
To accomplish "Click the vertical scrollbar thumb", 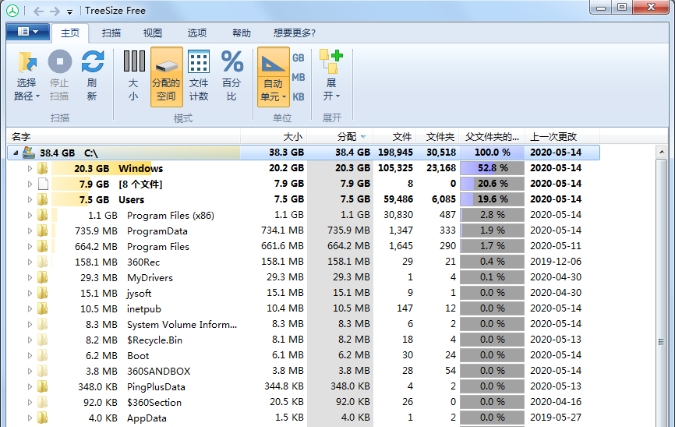I will pos(661,342).
